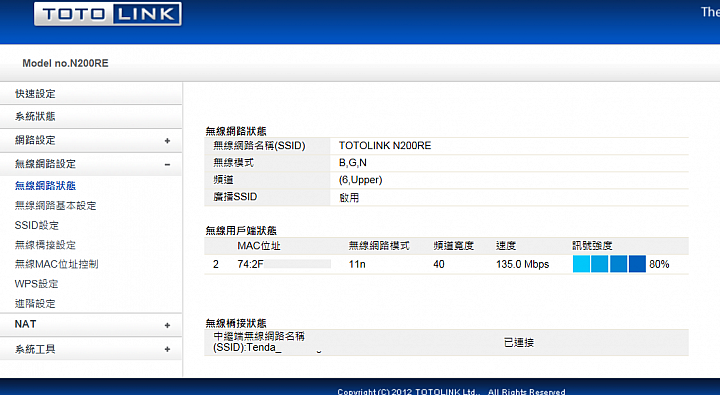Viewport: 720px width, 395px height.
Task: Open 網路設定 menu section
Action: click(x=35, y=140)
